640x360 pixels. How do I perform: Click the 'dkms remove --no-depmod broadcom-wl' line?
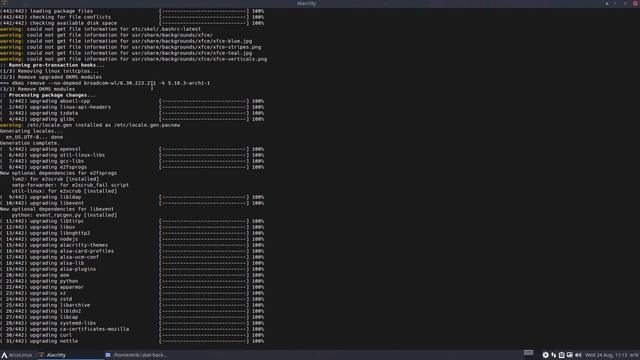[105, 83]
